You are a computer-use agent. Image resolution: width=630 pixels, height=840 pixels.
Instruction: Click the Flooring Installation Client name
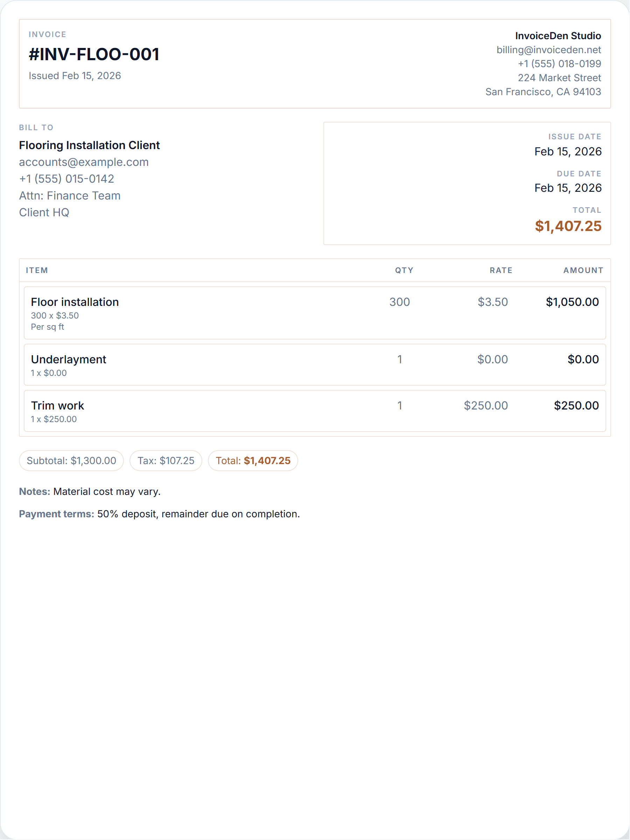89,146
